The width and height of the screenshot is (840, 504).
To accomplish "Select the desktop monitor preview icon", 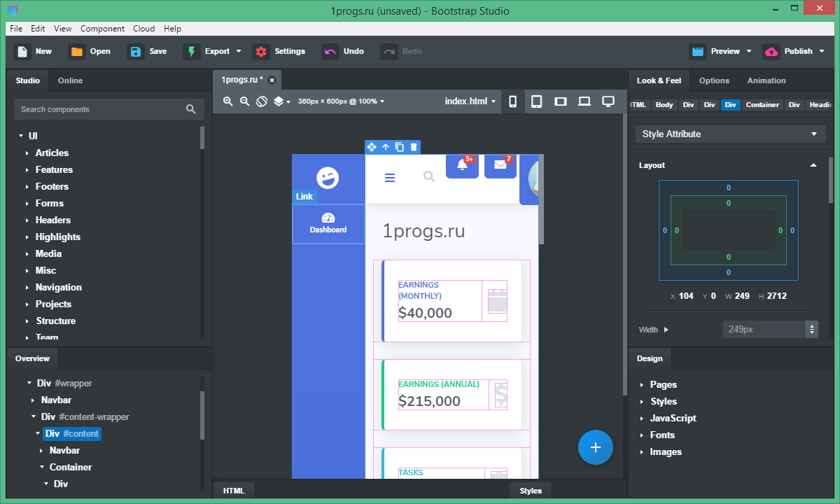I will (608, 101).
